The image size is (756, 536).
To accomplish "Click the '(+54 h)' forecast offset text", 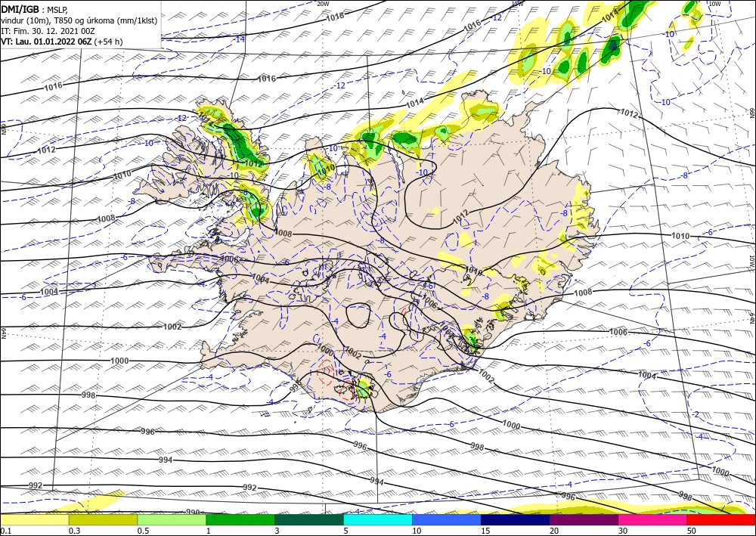I will pos(108,42).
